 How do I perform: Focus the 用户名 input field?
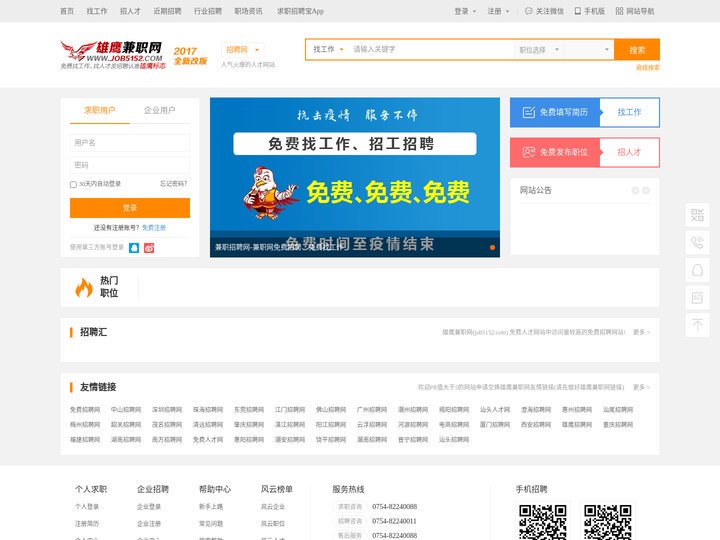pos(130,143)
